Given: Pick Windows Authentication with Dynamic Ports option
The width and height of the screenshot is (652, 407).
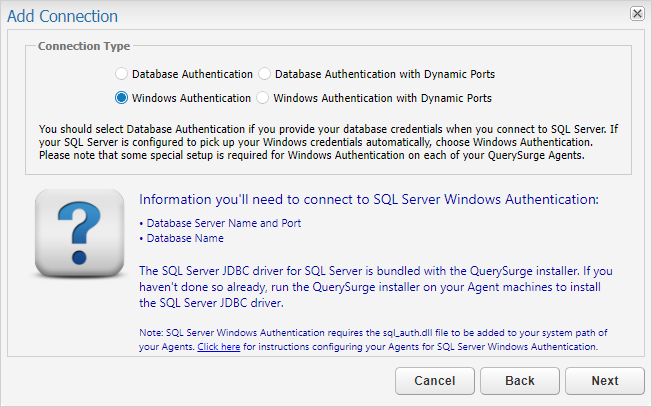Looking at the screenshot, I should tap(262, 98).
